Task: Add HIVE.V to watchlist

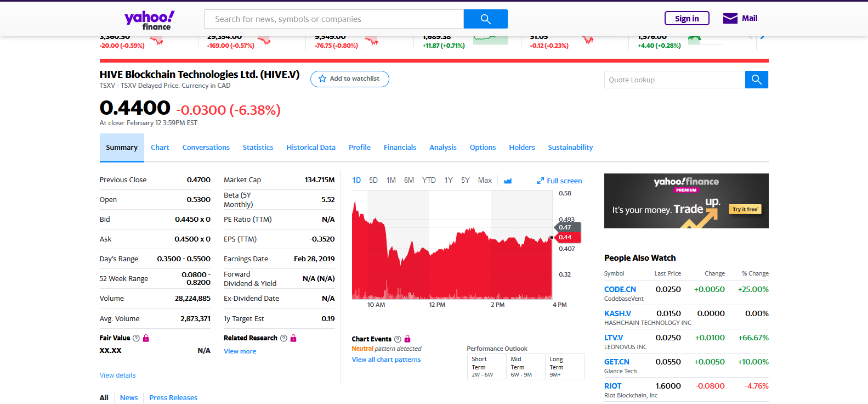Action: coord(349,79)
